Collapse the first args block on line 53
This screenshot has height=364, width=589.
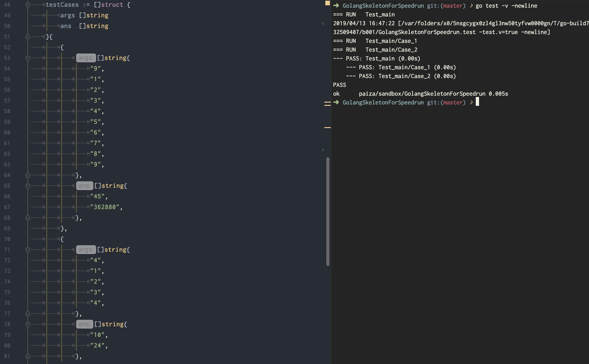[x=28, y=58]
